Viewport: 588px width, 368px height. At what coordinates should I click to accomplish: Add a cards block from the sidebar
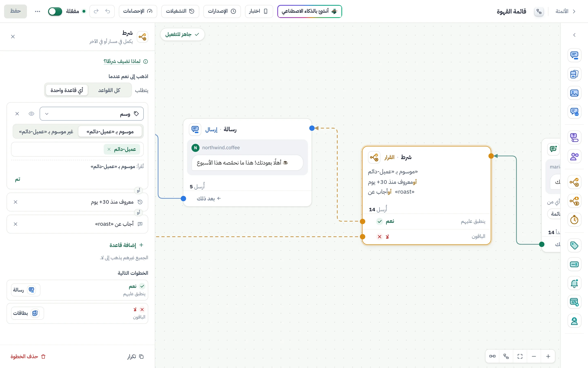(574, 74)
